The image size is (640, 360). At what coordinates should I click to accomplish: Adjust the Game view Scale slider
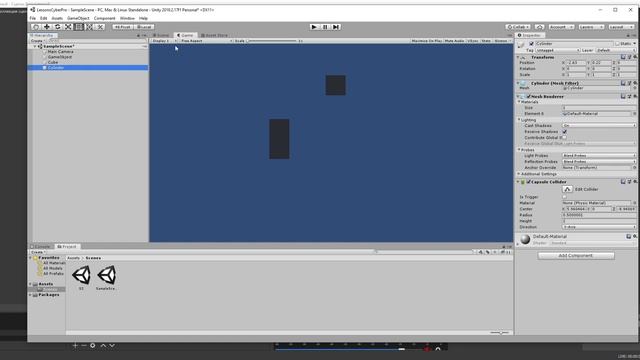(x=273, y=41)
